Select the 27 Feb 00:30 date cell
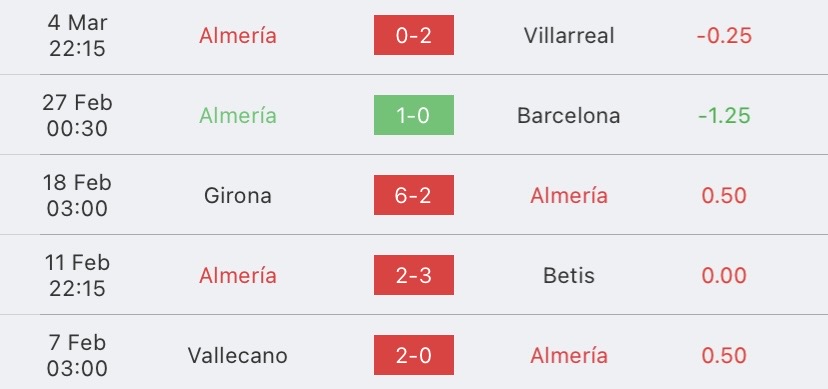Screen dimensions: 828x389 click(77, 115)
